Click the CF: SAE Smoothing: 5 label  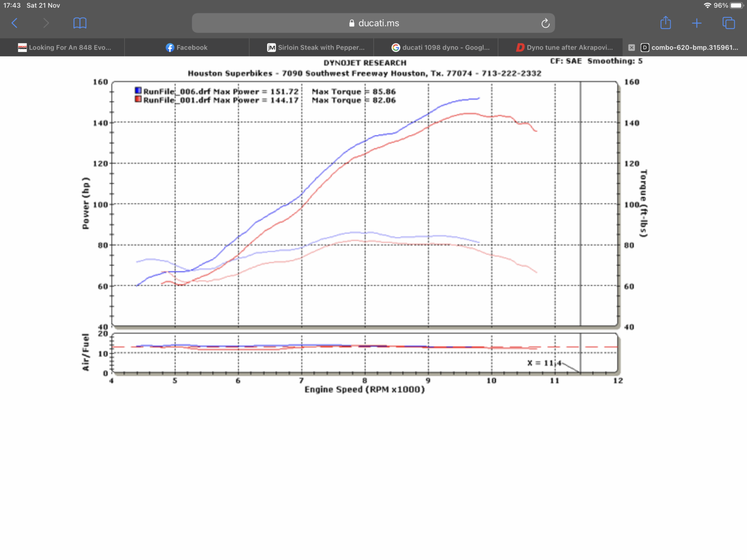pyautogui.click(x=596, y=61)
